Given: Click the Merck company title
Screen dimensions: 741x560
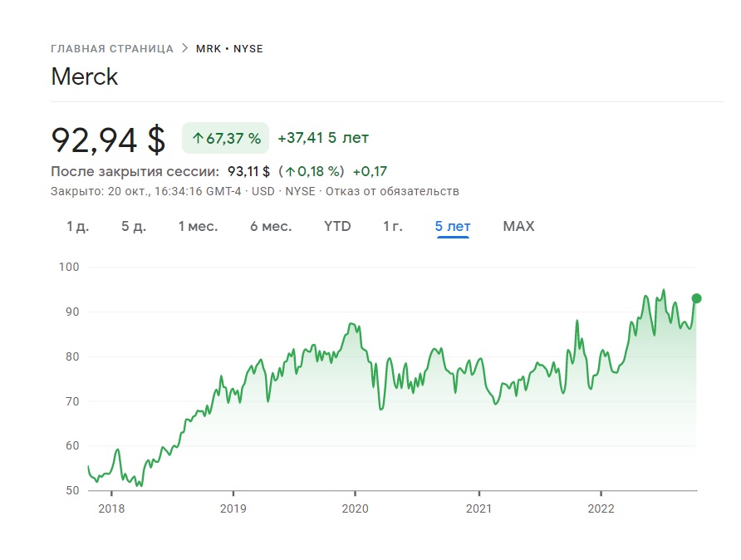Looking at the screenshot, I should (x=84, y=76).
